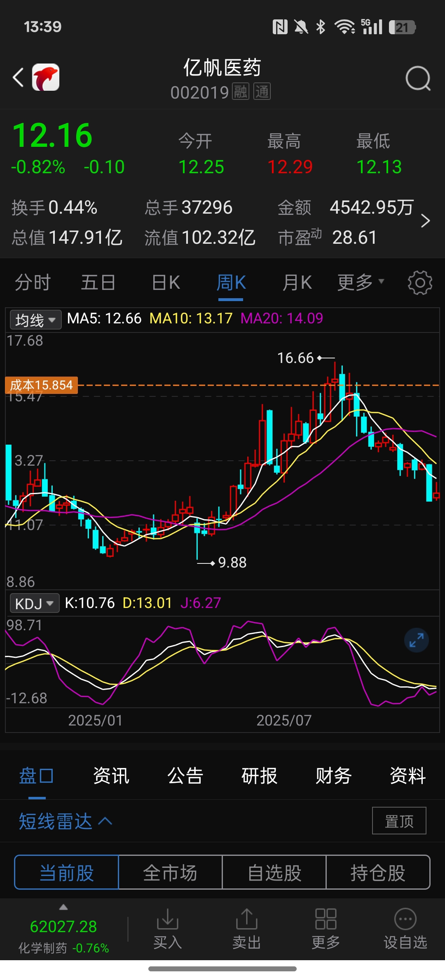Open the 资讯 news tab
This screenshot has width=445, height=980.
[x=111, y=776]
